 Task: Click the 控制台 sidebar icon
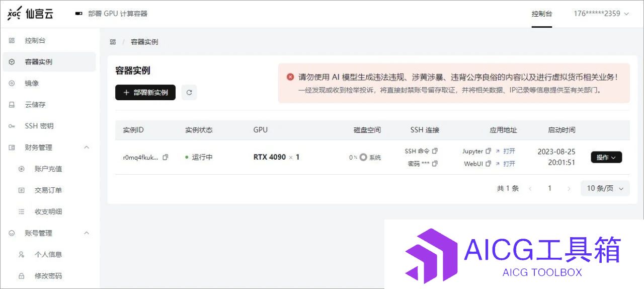pyautogui.click(x=12, y=40)
